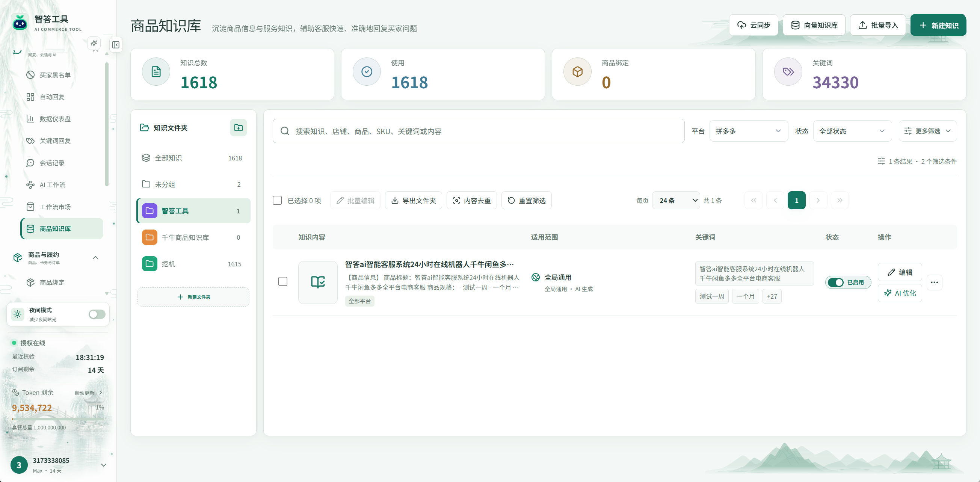Image resolution: width=980 pixels, height=482 pixels.
Task: Focus the 搜索知识 search field
Action: coord(478,131)
